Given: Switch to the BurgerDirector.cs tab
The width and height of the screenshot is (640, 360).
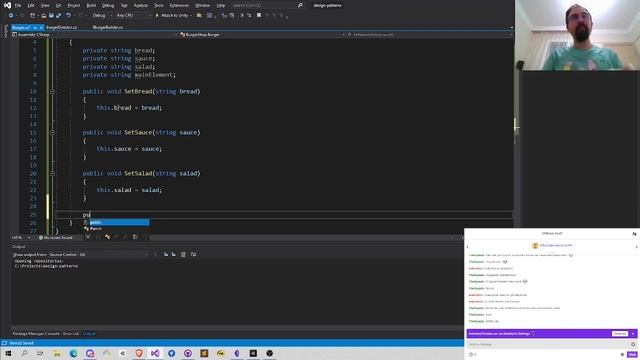Looking at the screenshot, I should pos(61,27).
